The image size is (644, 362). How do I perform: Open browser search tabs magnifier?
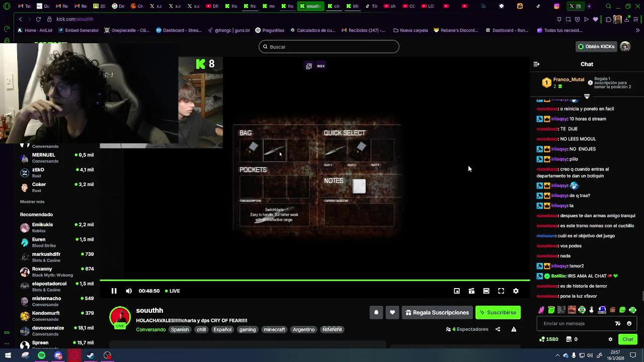(x=608, y=6)
